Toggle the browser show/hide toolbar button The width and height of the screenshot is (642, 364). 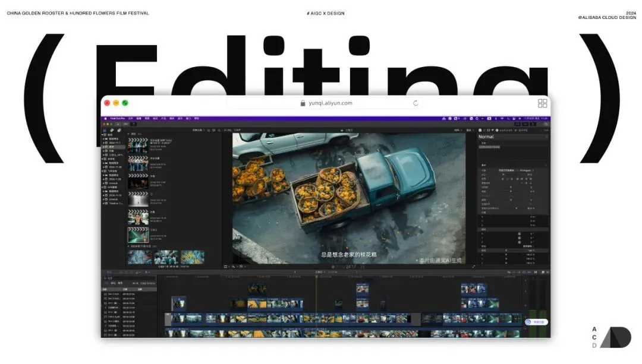pyautogui.click(x=517, y=124)
